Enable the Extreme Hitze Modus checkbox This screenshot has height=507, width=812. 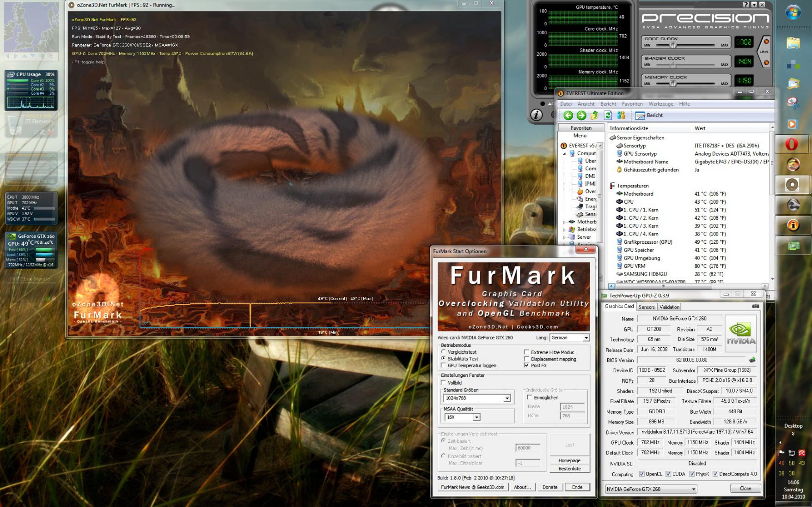click(x=526, y=352)
